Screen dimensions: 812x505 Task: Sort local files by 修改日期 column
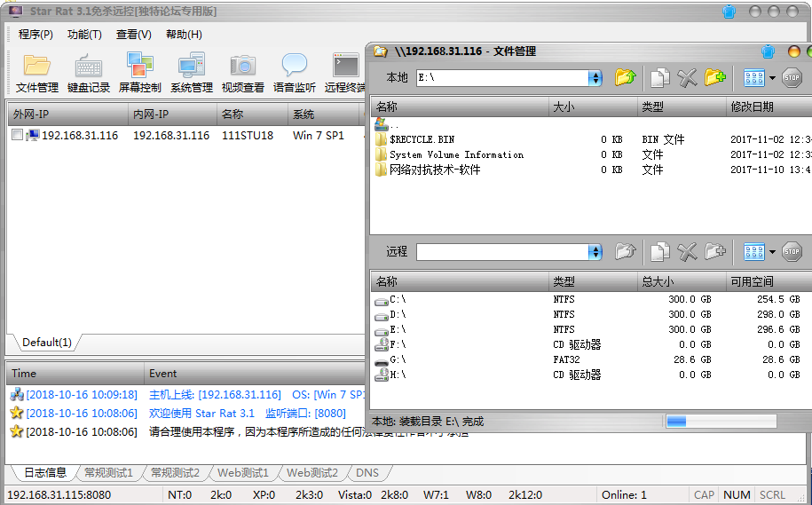[x=769, y=107]
